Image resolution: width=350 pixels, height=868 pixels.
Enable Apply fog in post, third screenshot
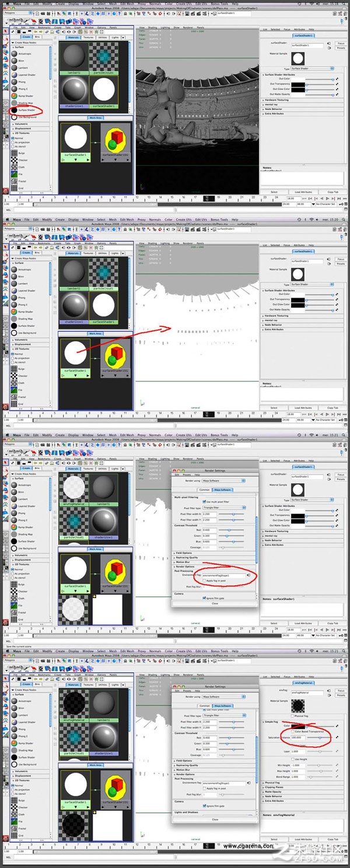click(204, 581)
